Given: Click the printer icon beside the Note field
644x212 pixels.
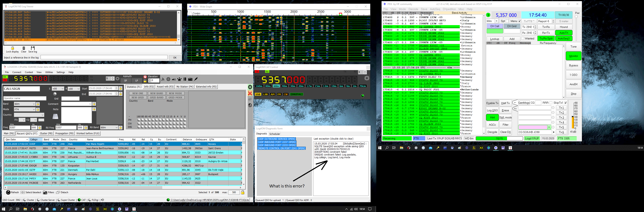Looking at the screenshot, I should pos(55,116).
